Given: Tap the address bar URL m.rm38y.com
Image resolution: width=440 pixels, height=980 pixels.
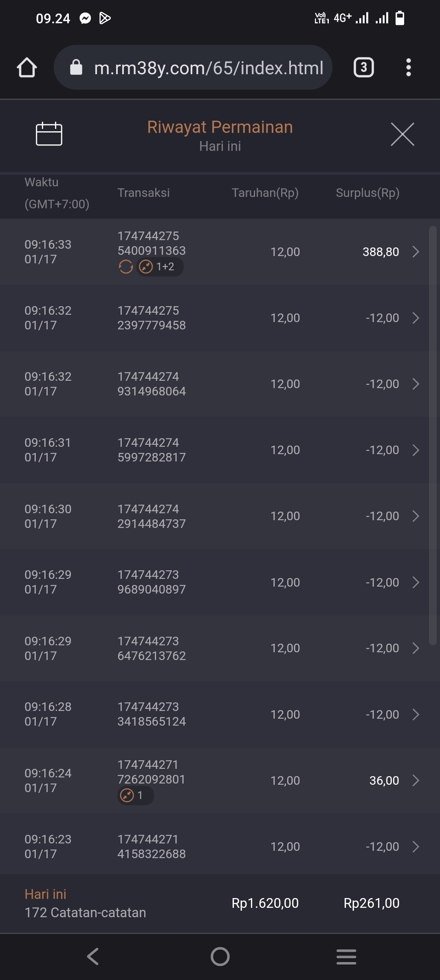Looking at the screenshot, I should pyautogui.click(x=209, y=68).
